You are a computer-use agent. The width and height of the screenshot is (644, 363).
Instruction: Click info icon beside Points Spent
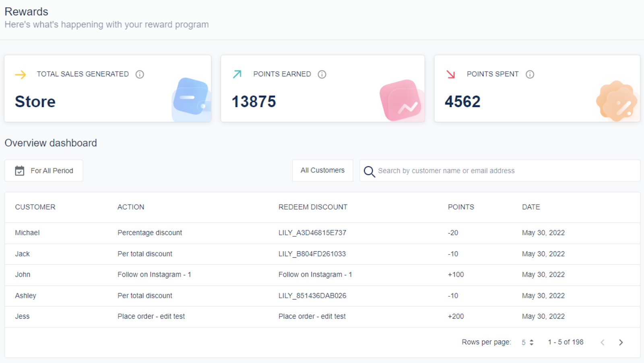point(530,74)
